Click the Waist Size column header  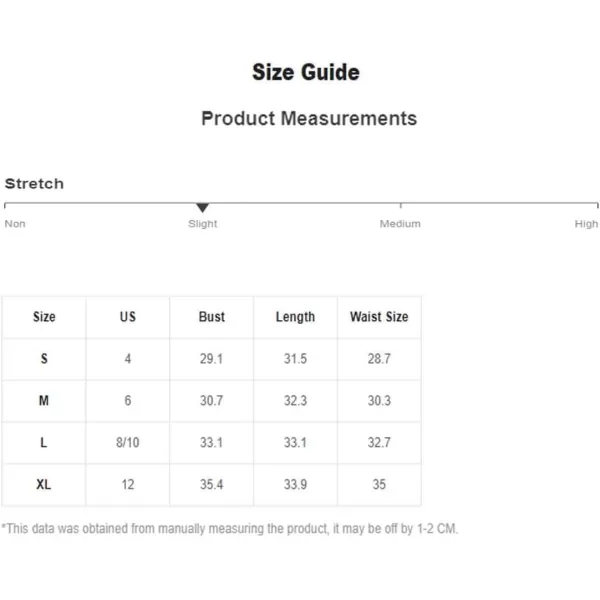(x=379, y=317)
